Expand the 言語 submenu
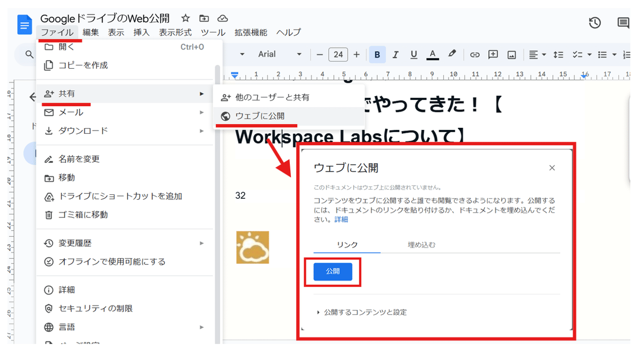The width and height of the screenshot is (644, 355). (125, 327)
